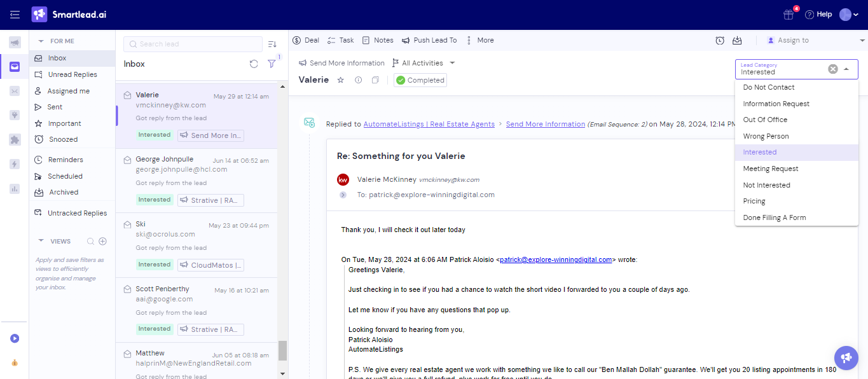Choose Not Interested category
This screenshot has height=379, width=868.
click(x=797, y=185)
